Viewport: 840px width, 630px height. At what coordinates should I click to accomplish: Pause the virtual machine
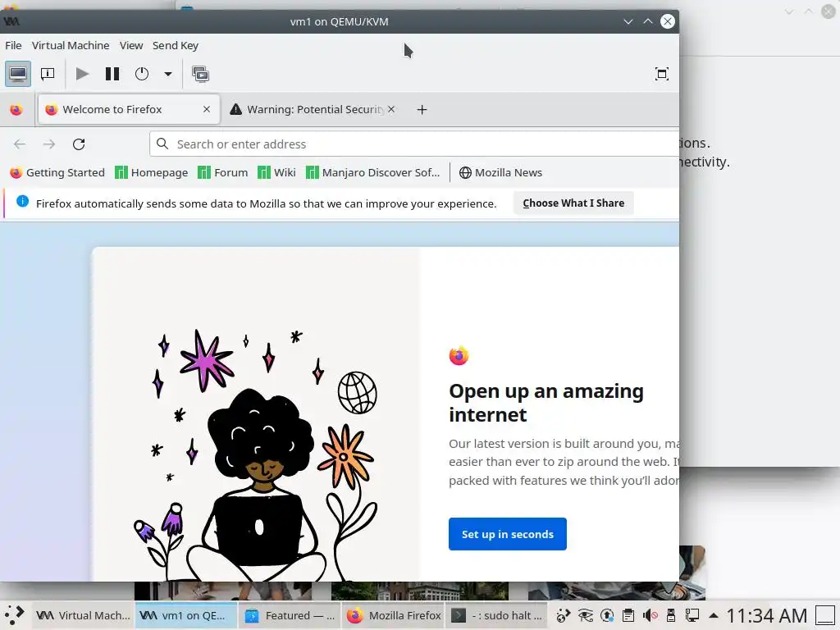click(x=112, y=74)
